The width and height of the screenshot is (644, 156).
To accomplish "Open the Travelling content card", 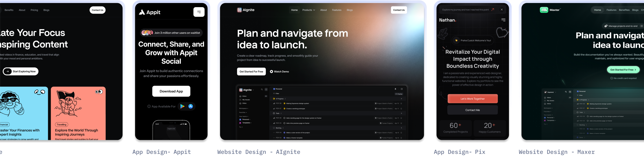I will coord(78,113).
